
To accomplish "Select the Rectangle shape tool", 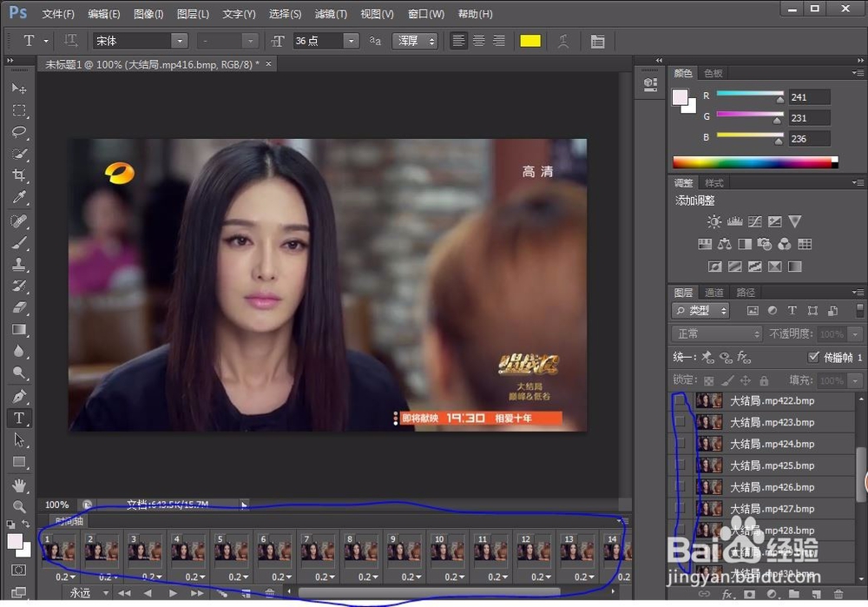I will tap(19, 461).
